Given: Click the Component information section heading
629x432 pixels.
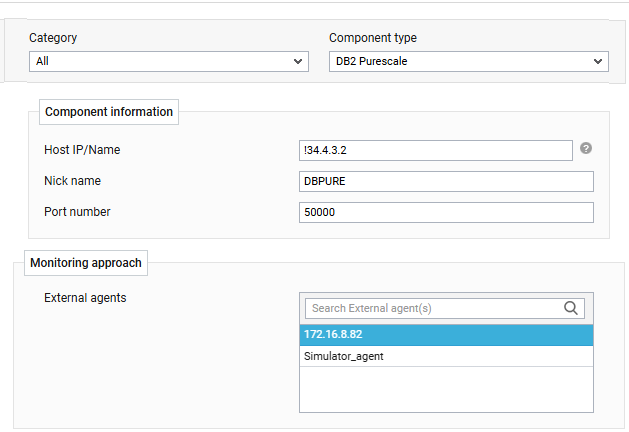Looking at the screenshot, I should pyautogui.click(x=109, y=112).
